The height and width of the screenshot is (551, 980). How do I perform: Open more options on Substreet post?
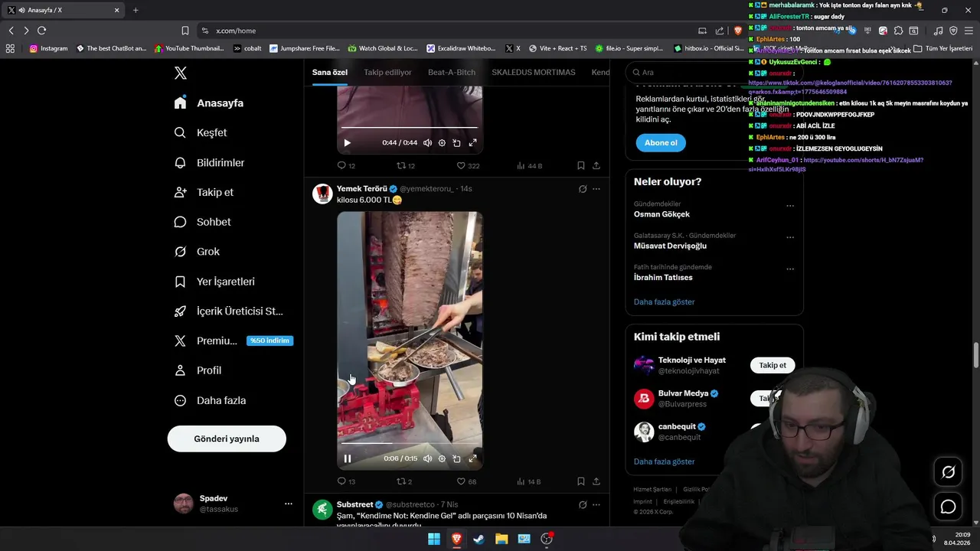596,505
